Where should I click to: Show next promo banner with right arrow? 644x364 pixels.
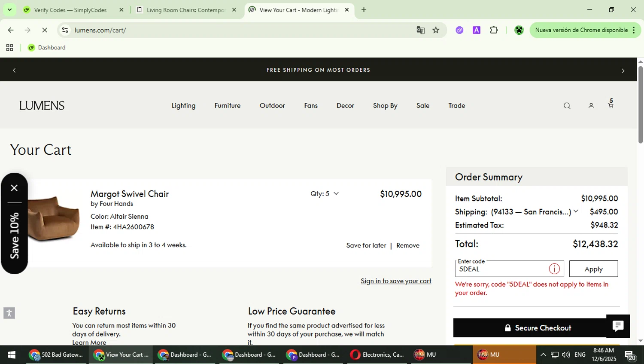click(x=623, y=70)
